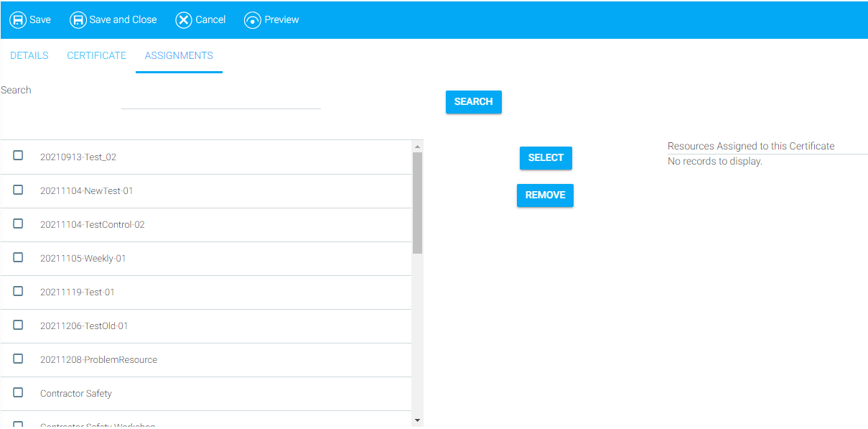Viewport: 868px width, 429px height.
Task: Click the list scroll down arrow
Action: (x=418, y=420)
